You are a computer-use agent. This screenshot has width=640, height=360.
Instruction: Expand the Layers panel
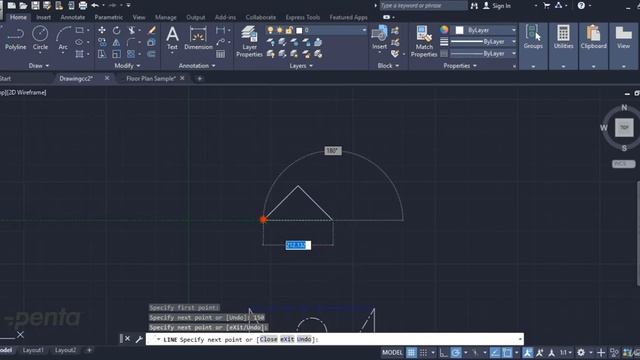(301, 66)
